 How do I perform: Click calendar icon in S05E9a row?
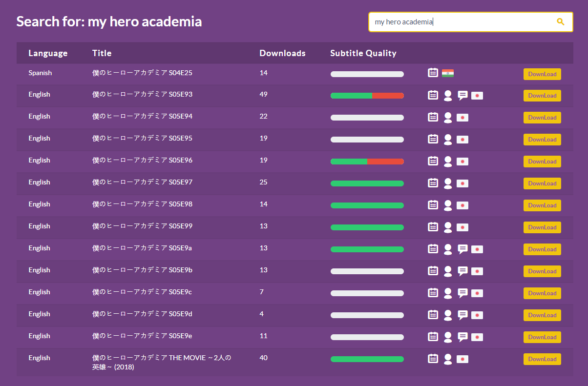[x=433, y=249]
